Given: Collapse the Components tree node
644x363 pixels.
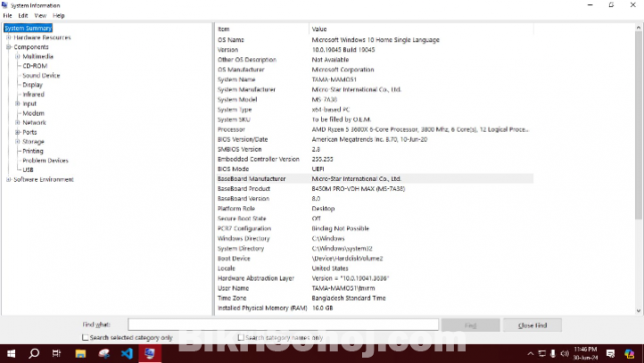Looking at the screenshot, I should (x=8, y=47).
